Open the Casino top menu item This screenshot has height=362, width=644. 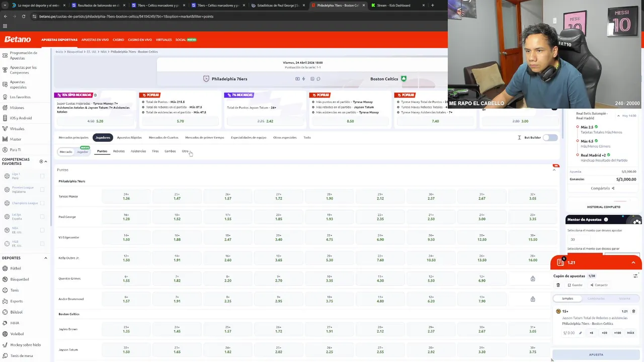pyautogui.click(x=118, y=40)
